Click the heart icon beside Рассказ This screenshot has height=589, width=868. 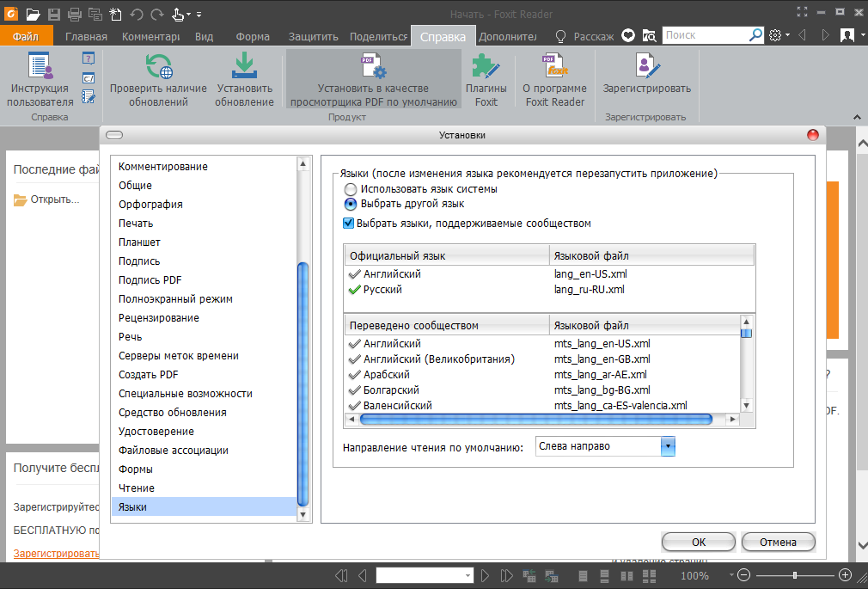tap(627, 35)
